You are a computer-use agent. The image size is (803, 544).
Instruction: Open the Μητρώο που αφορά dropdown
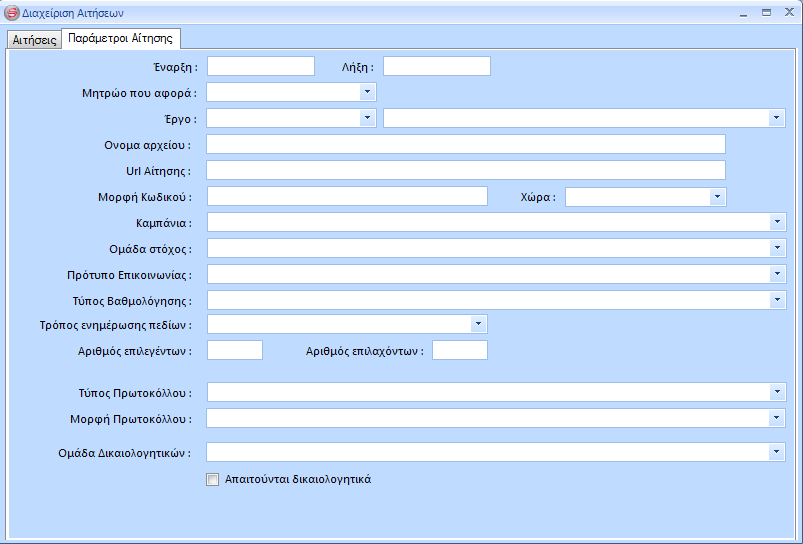[x=367, y=92]
